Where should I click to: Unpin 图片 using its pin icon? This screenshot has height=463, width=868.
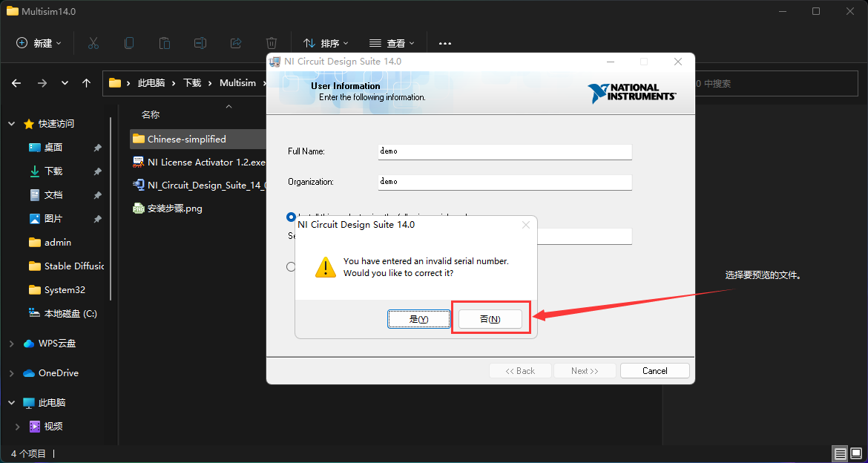click(x=97, y=219)
